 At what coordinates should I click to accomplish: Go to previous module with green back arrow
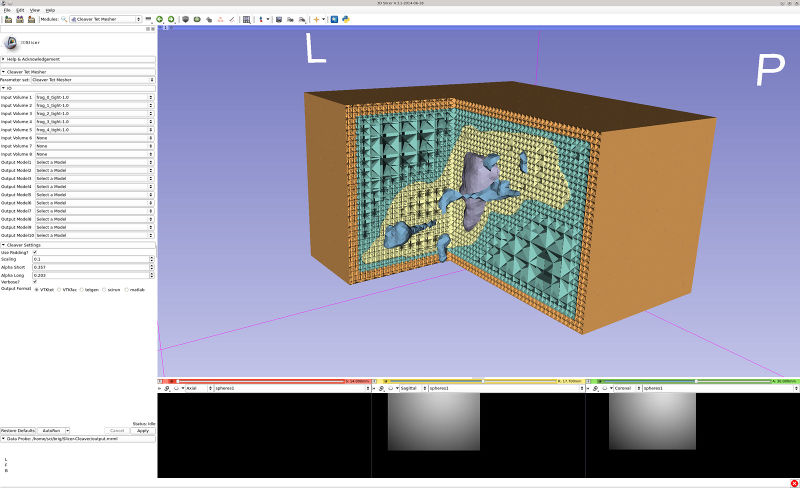tap(160, 19)
